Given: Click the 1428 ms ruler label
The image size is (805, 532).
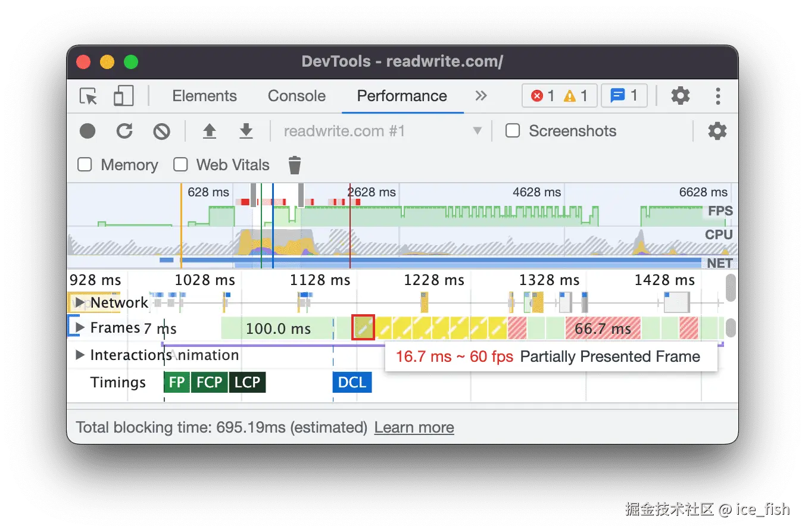Looking at the screenshot, I should pos(664,280).
